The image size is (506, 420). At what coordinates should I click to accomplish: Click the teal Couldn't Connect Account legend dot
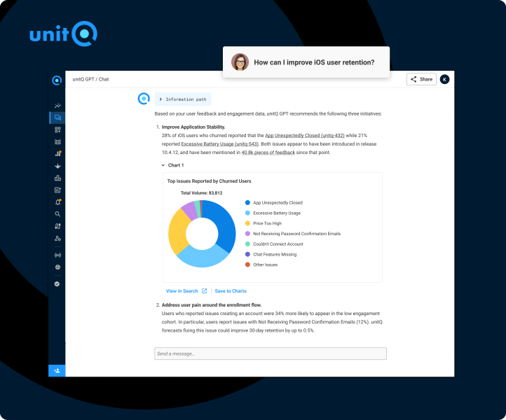247,244
